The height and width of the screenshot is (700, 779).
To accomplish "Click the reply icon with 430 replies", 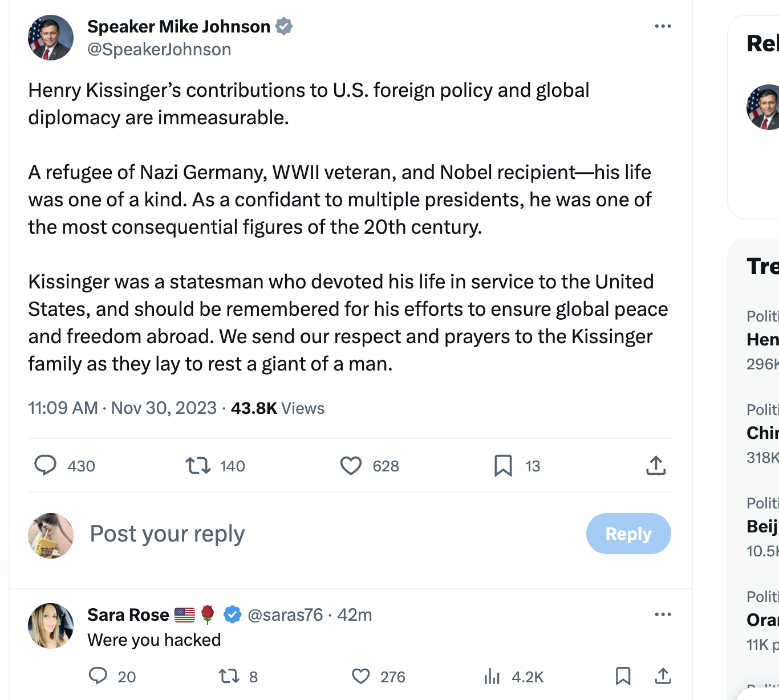I will pos(46,466).
